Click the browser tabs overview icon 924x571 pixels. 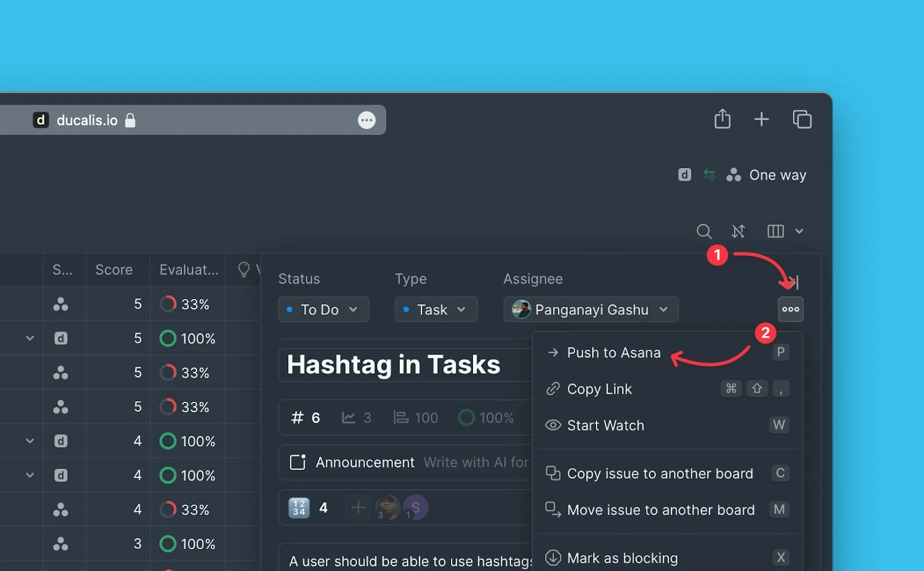(x=802, y=120)
